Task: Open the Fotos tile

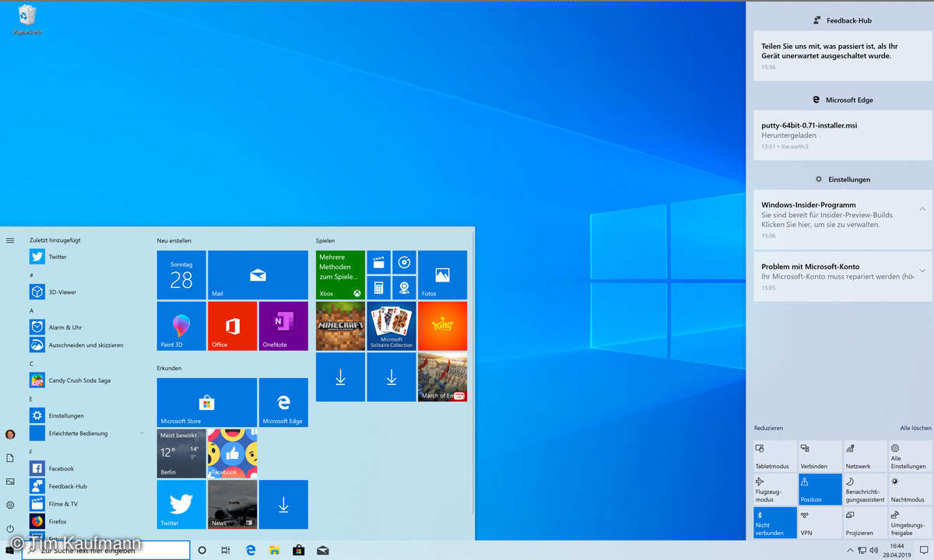Action: [442, 275]
